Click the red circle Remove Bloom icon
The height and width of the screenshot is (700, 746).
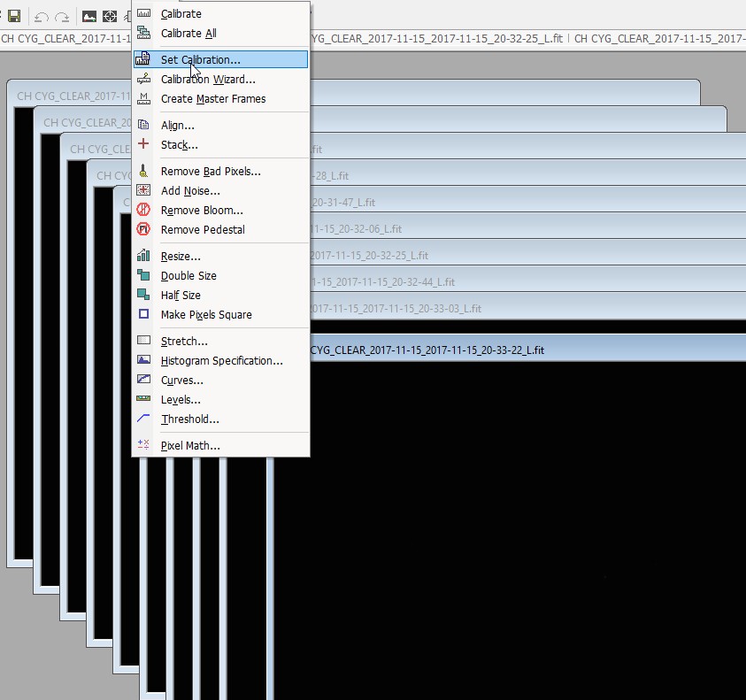pyautogui.click(x=143, y=210)
